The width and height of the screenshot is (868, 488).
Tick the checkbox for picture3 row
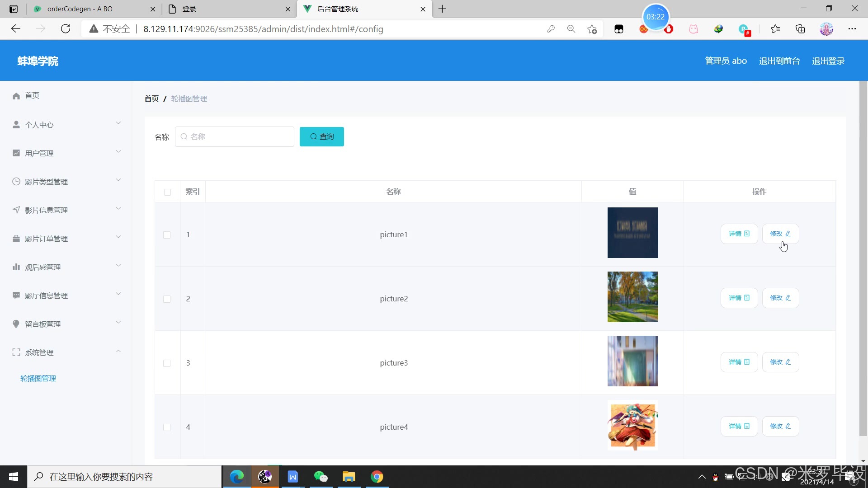tap(167, 363)
